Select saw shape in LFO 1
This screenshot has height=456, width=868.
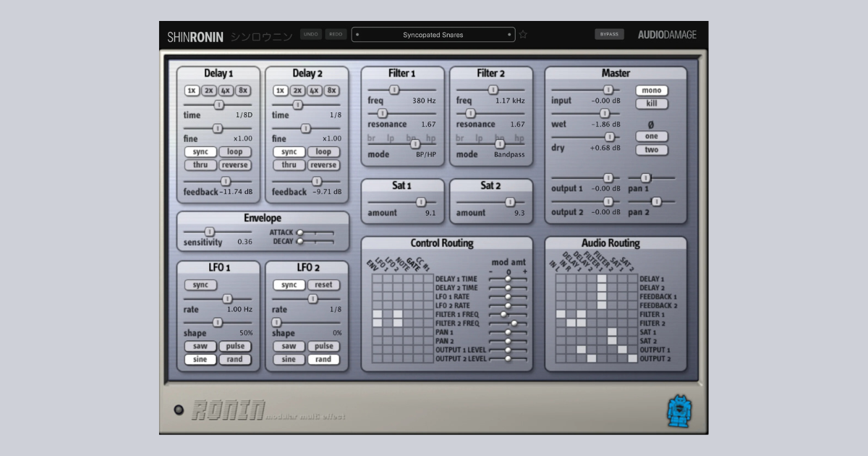tap(200, 347)
